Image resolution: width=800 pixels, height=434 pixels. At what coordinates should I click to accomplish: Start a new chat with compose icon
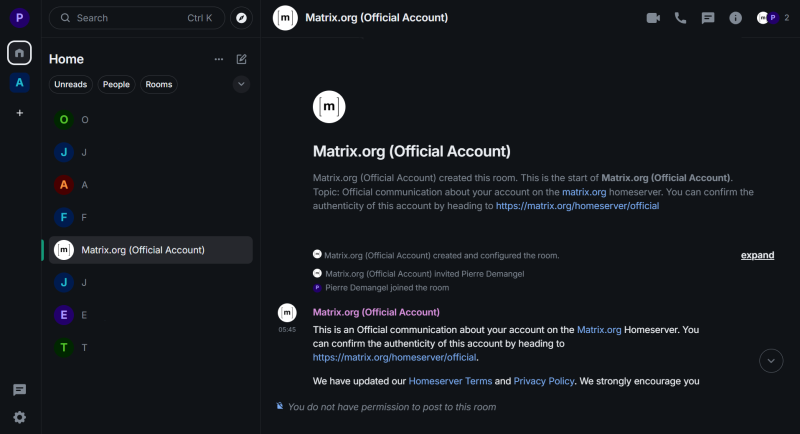pos(241,59)
